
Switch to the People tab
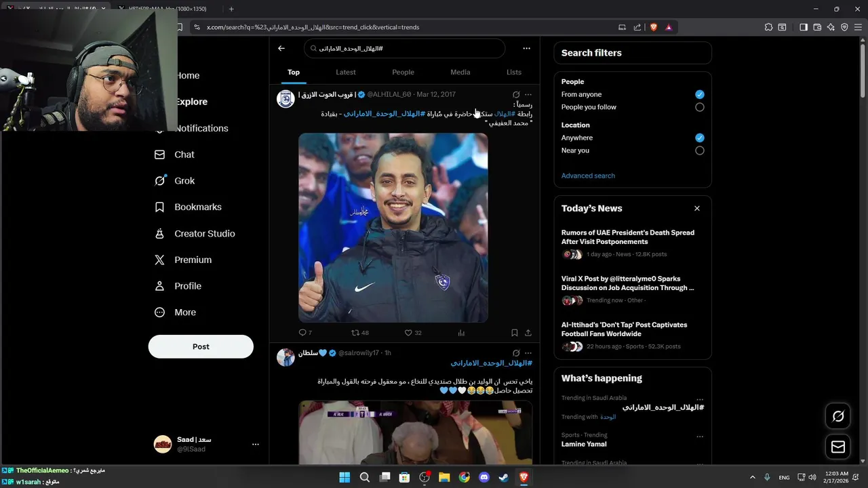[x=403, y=72]
